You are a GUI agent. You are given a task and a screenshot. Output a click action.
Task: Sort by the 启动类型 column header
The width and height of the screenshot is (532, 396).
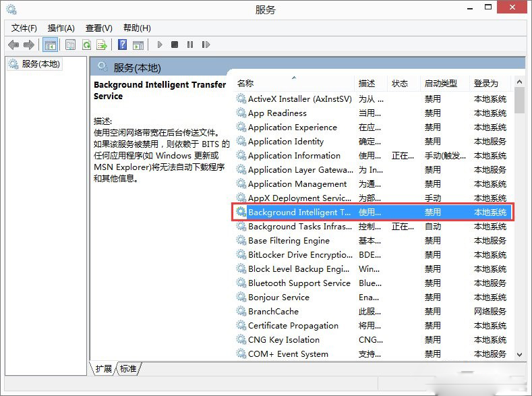[x=445, y=84]
